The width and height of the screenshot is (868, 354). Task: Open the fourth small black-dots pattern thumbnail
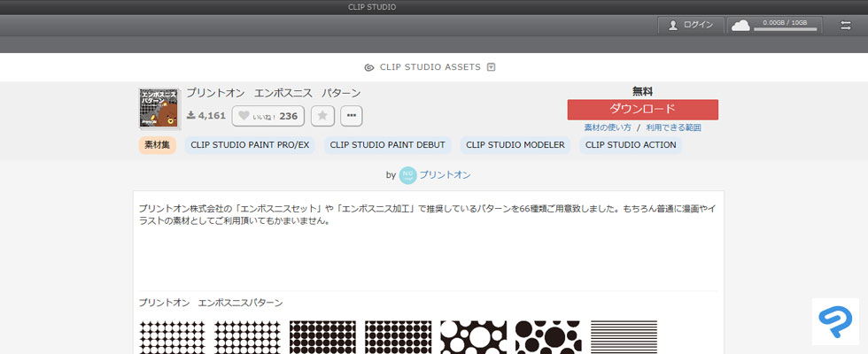coord(398,337)
